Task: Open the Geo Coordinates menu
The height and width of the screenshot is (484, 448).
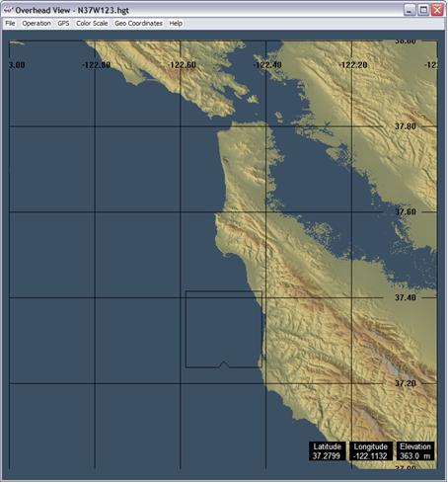Action: point(138,24)
